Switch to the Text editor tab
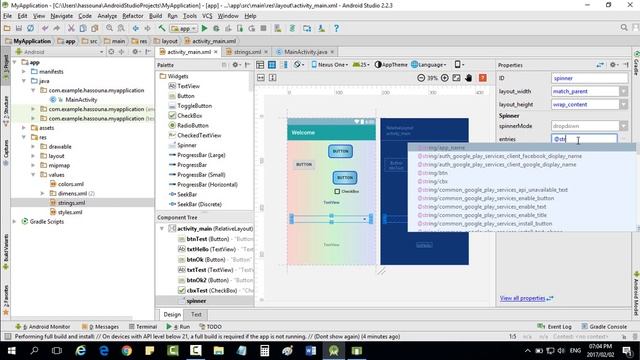Screen dimensions: 640x360 point(196,314)
